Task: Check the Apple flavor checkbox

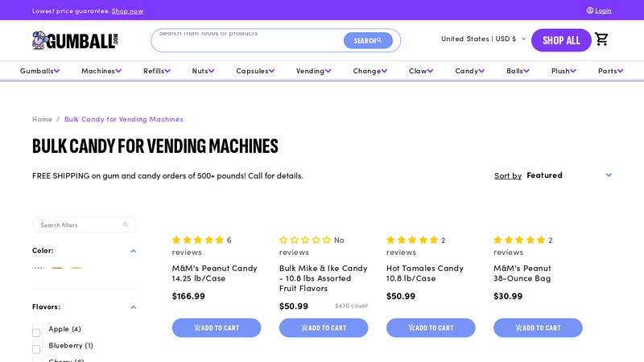Action: [36, 331]
